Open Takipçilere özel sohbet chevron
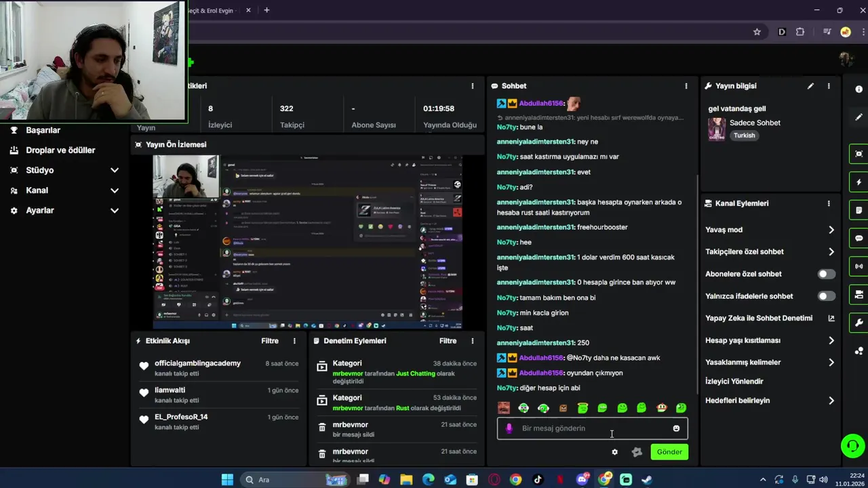Viewport: 868px width, 488px height. coord(831,251)
